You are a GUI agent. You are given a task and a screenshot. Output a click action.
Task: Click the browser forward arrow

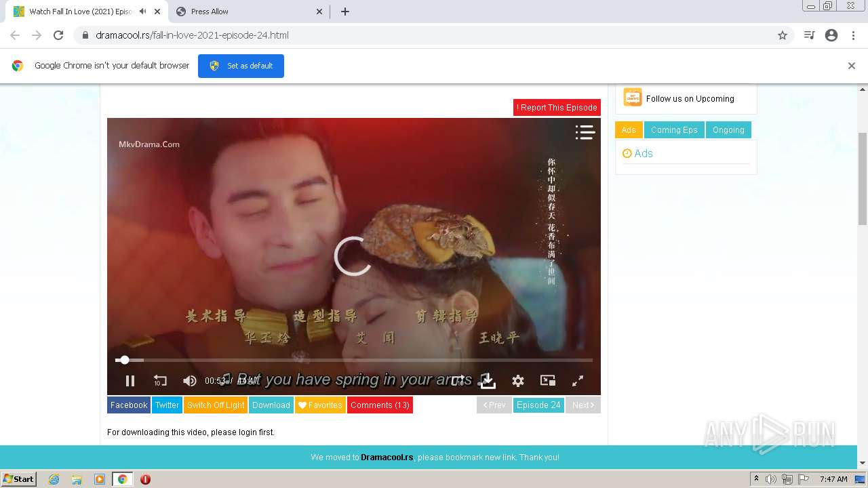[x=37, y=35]
